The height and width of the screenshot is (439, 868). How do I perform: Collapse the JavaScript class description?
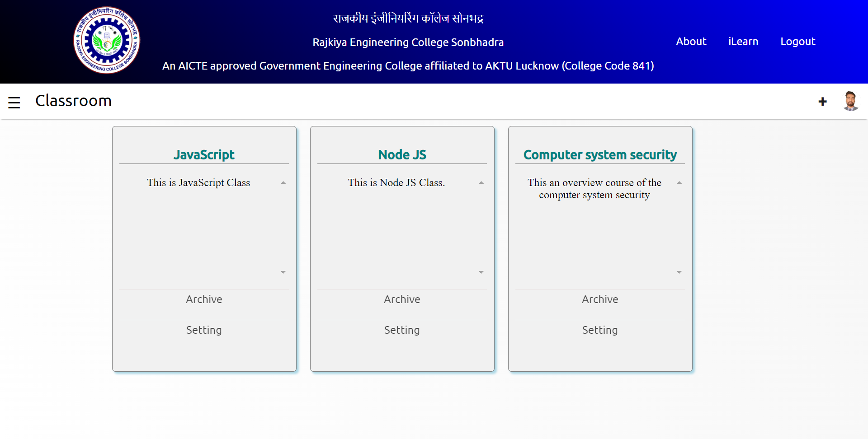pos(283,182)
